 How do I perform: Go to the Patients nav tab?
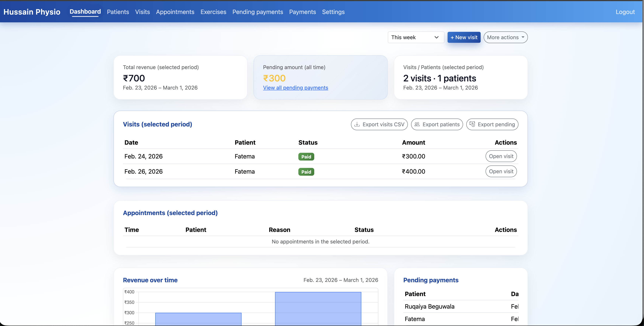coord(118,12)
